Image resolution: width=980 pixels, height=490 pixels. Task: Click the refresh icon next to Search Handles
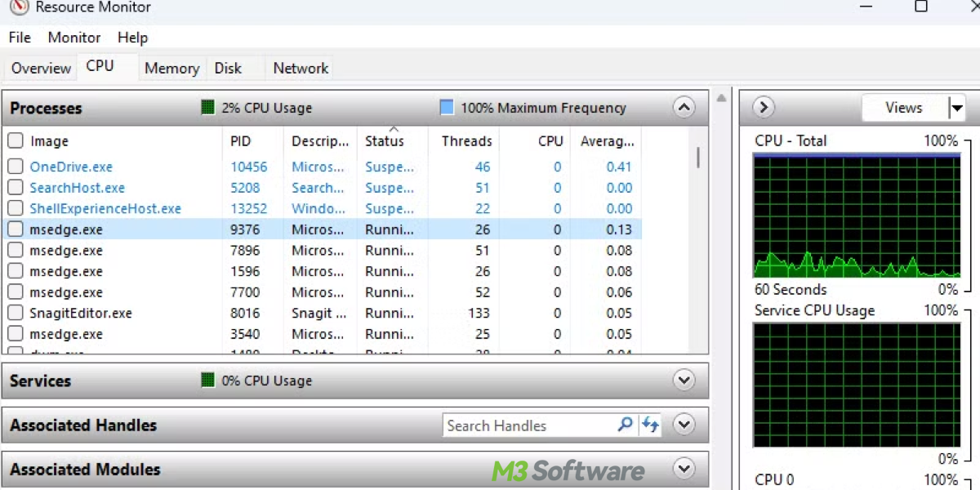650,425
